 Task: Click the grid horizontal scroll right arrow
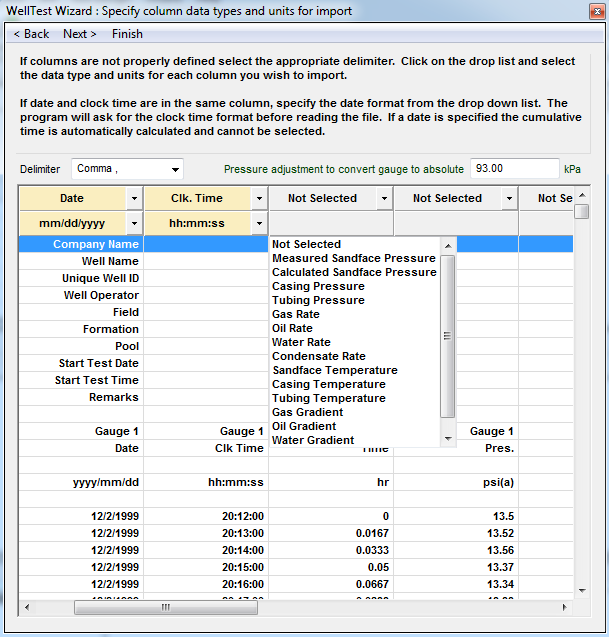pos(564,608)
